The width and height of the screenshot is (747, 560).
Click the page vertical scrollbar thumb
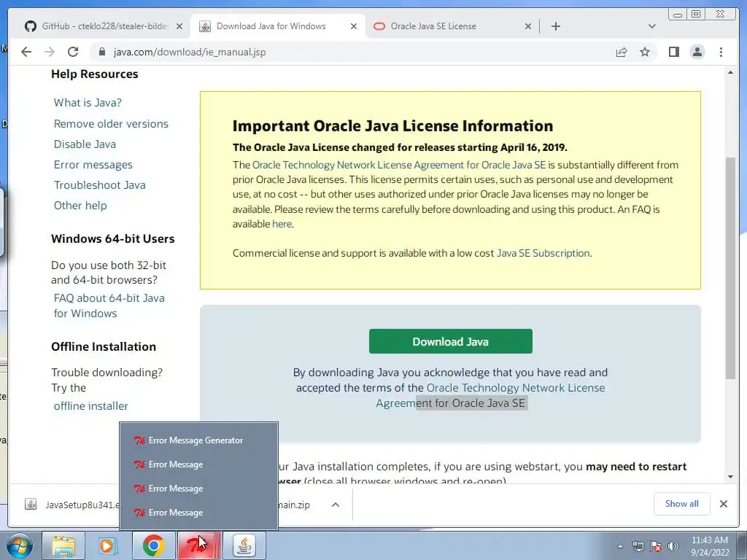(730, 268)
